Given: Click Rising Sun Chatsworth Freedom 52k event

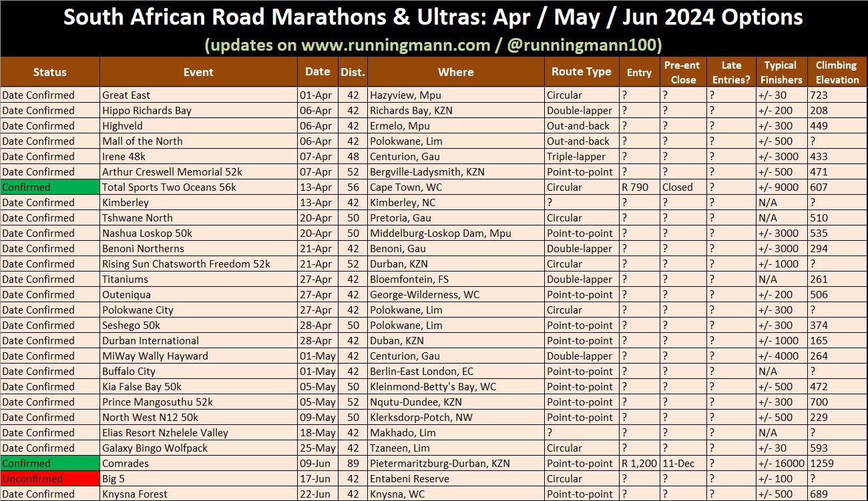Looking at the screenshot, I should coord(198,264).
